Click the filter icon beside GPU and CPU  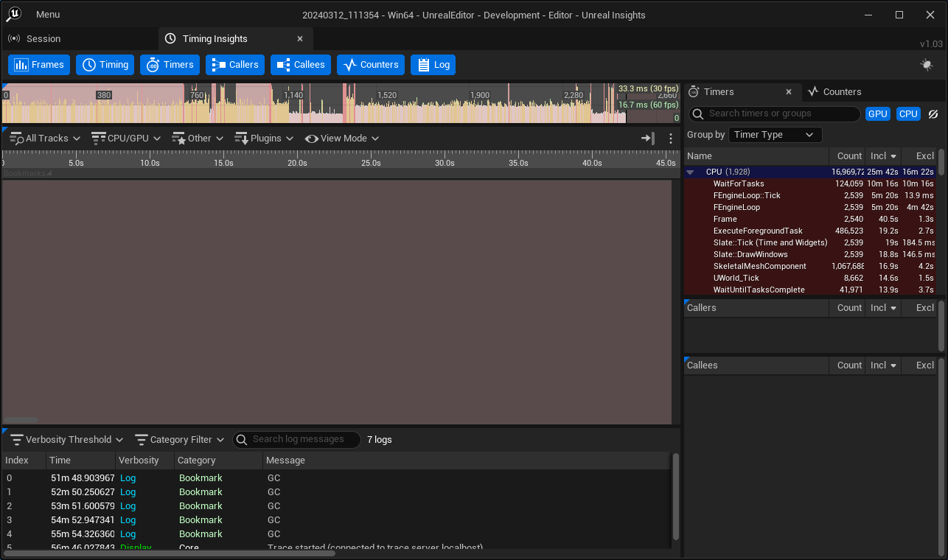(x=933, y=114)
